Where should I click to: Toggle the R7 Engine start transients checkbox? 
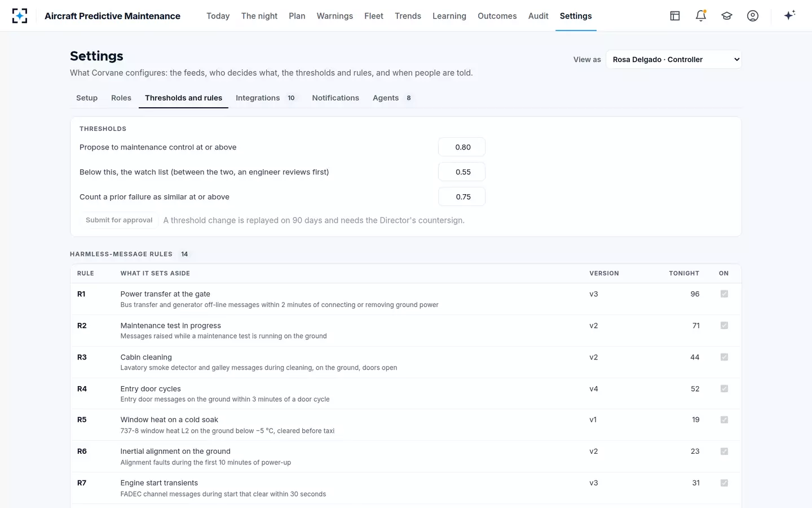coord(724,483)
